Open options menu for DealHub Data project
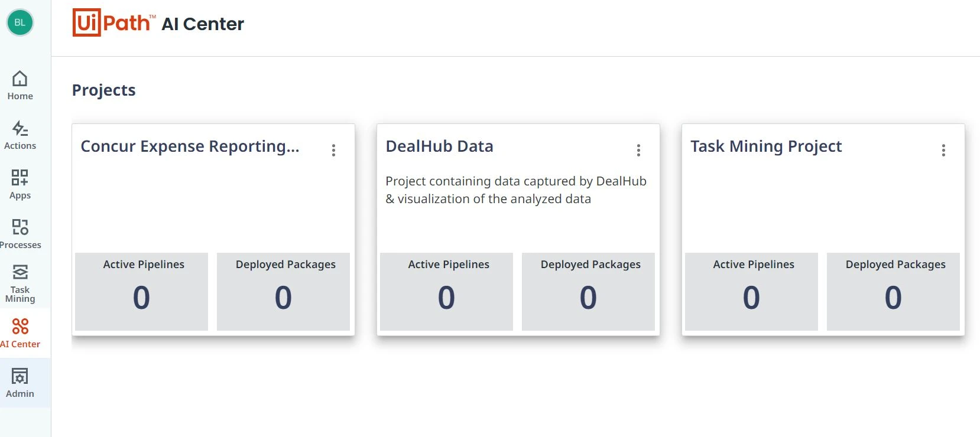 [639, 150]
